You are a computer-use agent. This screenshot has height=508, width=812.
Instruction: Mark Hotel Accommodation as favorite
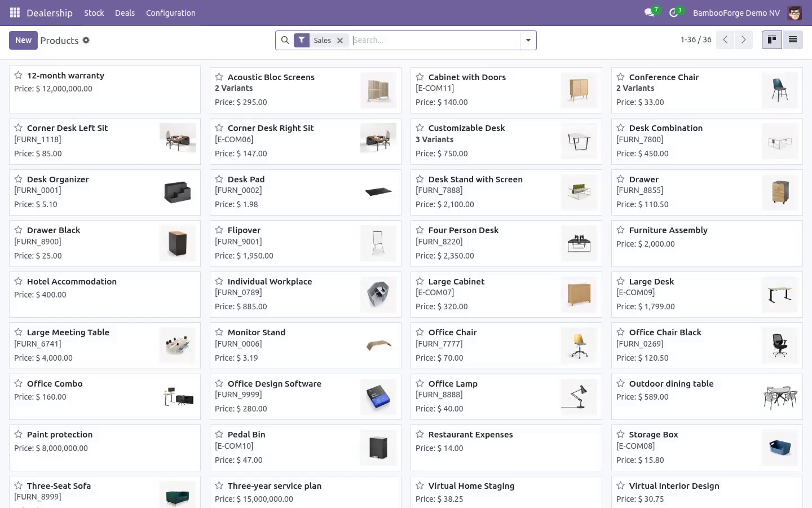point(19,281)
